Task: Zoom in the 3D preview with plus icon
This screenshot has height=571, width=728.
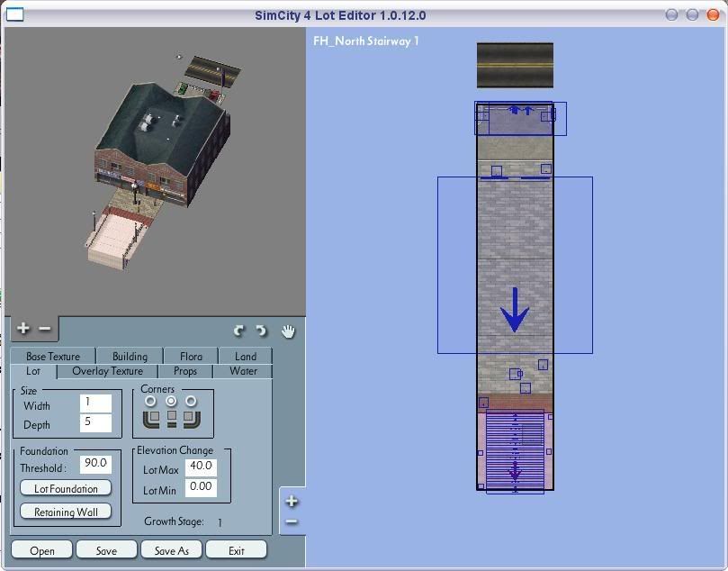Action: (x=23, y=329)
